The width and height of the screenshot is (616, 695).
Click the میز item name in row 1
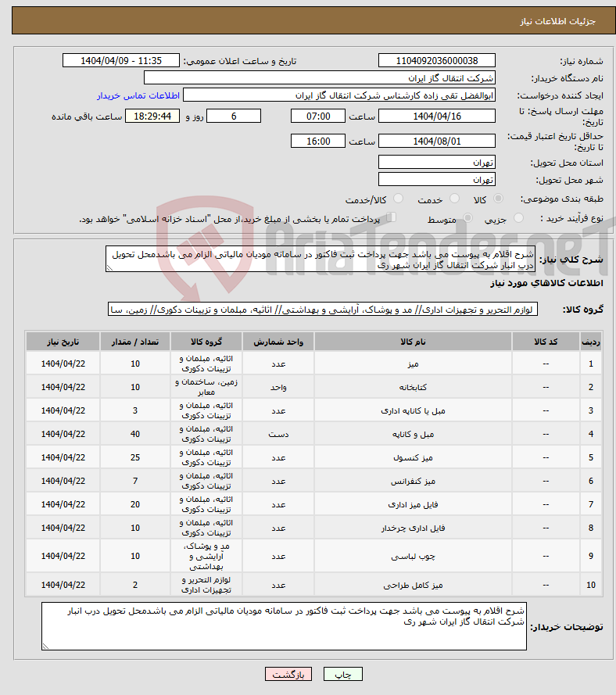click(413, 364)
